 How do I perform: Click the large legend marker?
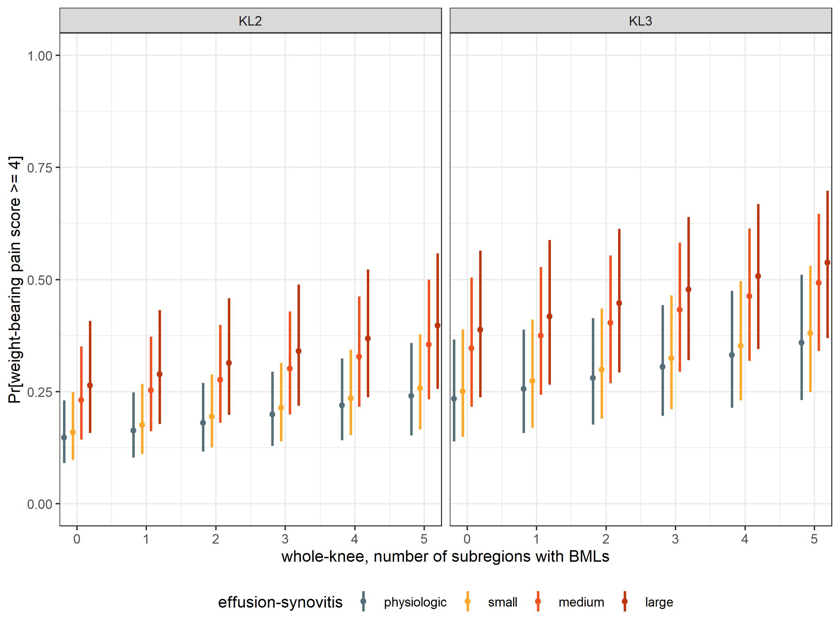[625, 601]
